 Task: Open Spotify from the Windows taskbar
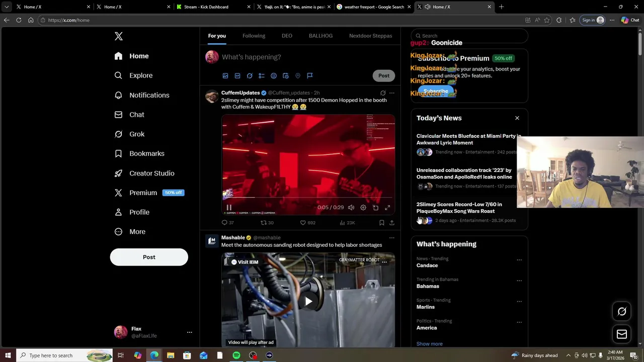point(236,355)
